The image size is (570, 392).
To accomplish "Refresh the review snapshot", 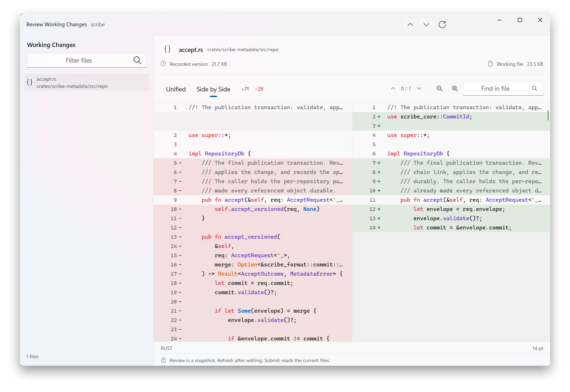I will click(x=442, y=25).
